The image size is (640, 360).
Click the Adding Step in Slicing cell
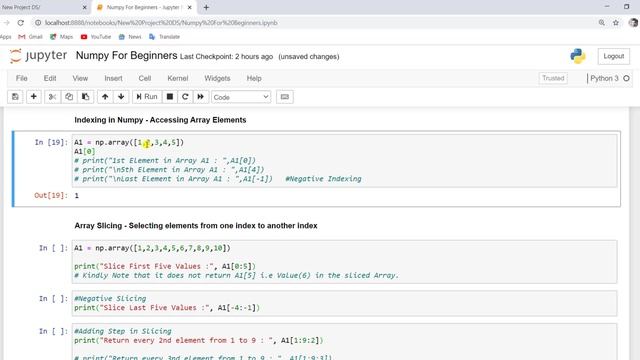click(344, 342)
